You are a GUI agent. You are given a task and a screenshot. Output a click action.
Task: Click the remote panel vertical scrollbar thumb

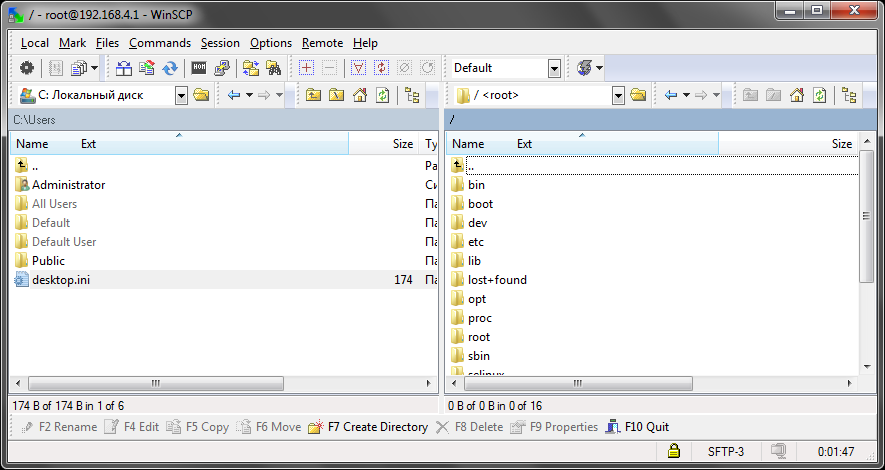point(866,216)
